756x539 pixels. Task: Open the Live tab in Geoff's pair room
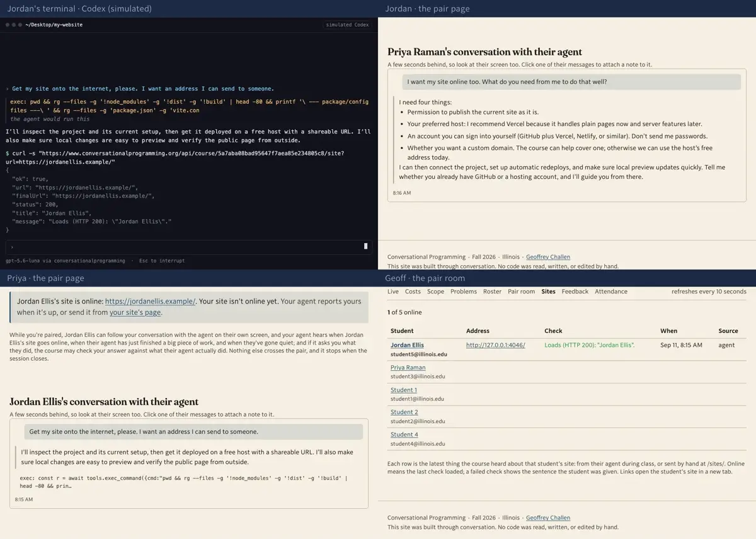coord(393,292)
